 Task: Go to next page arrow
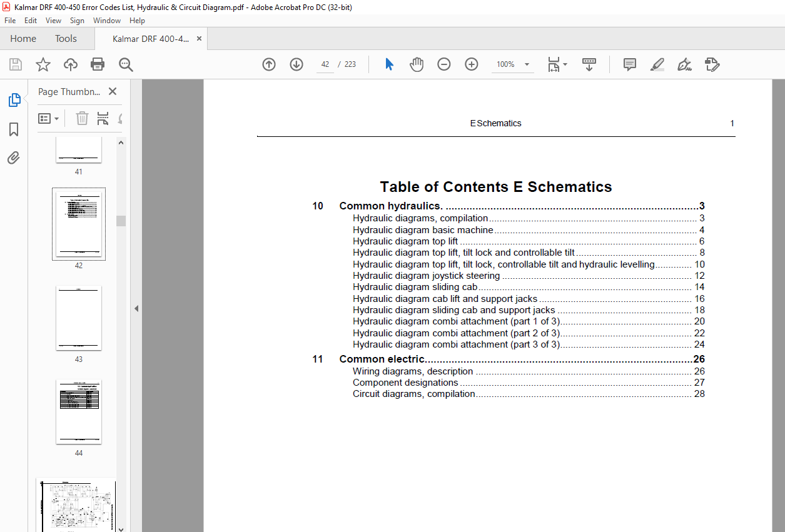296,64
